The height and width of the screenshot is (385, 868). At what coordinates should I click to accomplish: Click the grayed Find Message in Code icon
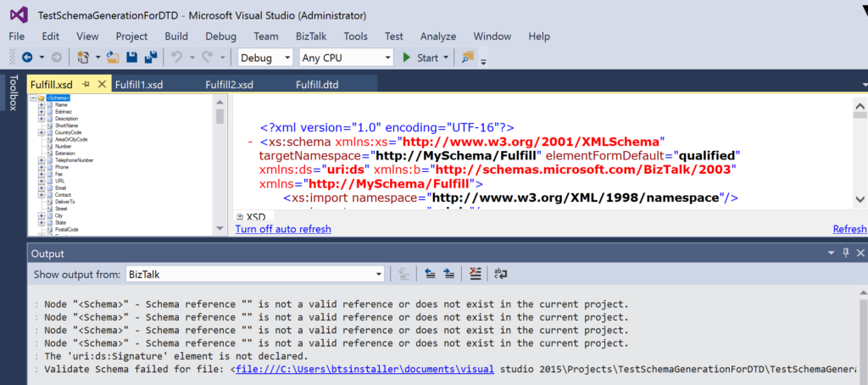click(404, 273)
